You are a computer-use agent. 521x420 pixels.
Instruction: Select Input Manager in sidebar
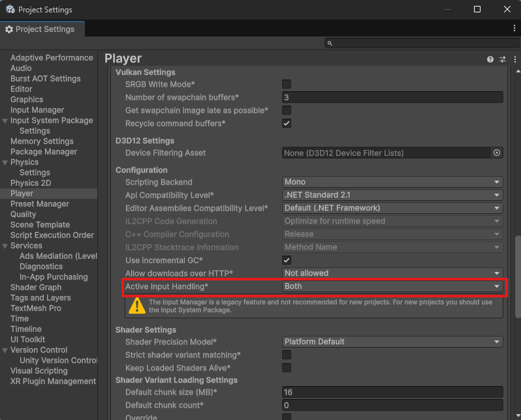(37, 110)
